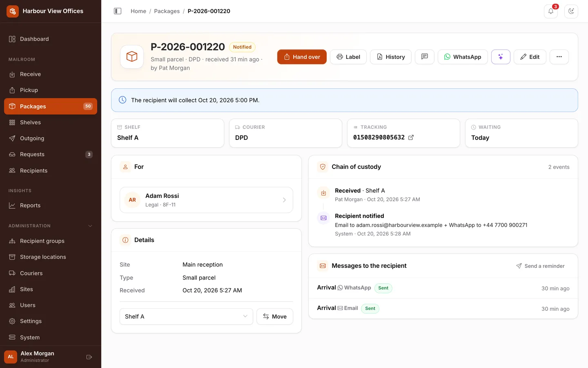Go to Recipients page
Screen dimensions: 588x368
pos(51,171)
